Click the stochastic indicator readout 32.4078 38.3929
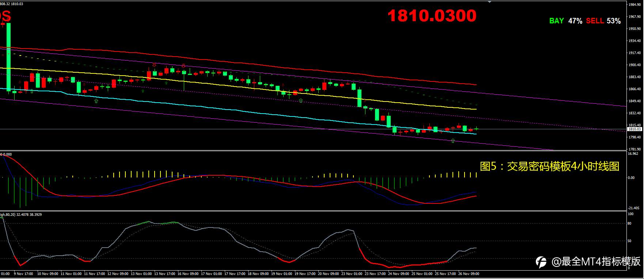The height and width of the screenshot is (279, 644). [x=29, y=215]
